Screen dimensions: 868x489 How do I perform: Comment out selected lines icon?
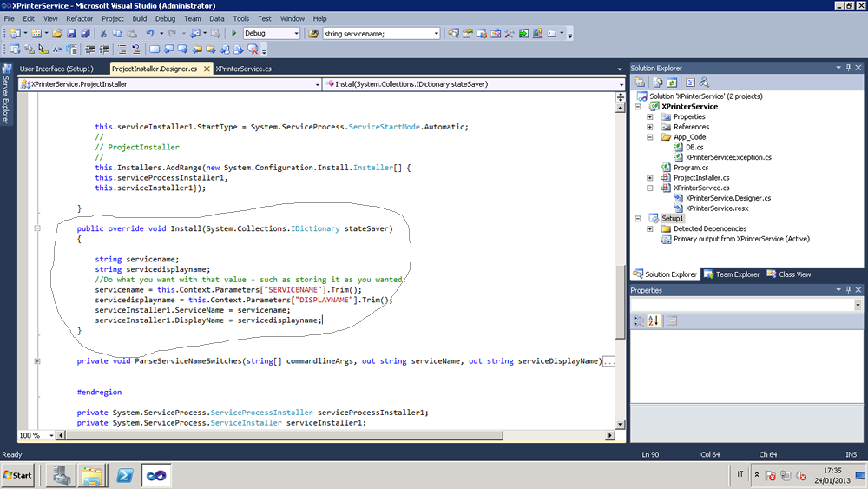click(x=122, y=50)
